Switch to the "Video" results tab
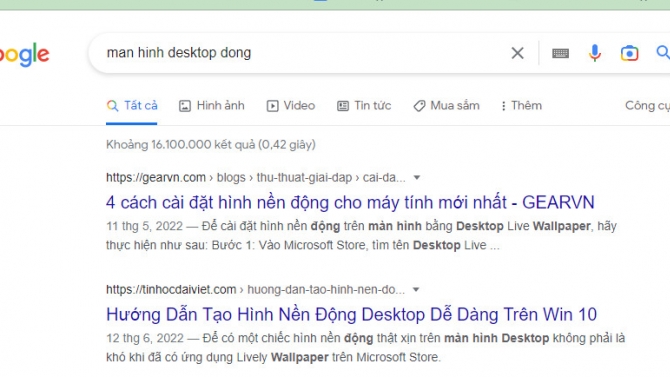 (291, 106)
